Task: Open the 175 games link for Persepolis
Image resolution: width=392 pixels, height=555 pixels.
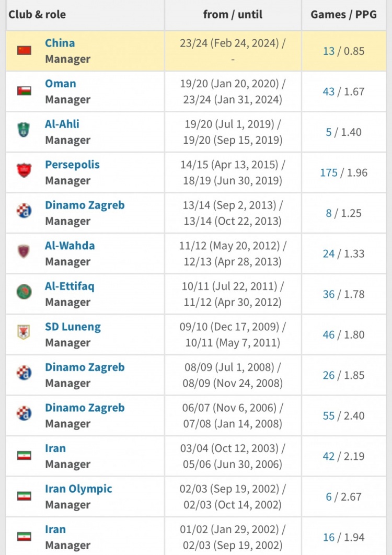Action: pyautogui.click(x=329, y=172)
